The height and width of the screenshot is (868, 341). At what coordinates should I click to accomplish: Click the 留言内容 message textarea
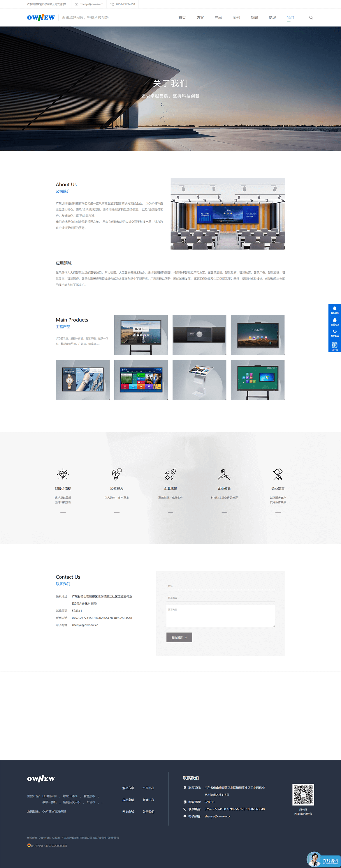tap(221, 616)
